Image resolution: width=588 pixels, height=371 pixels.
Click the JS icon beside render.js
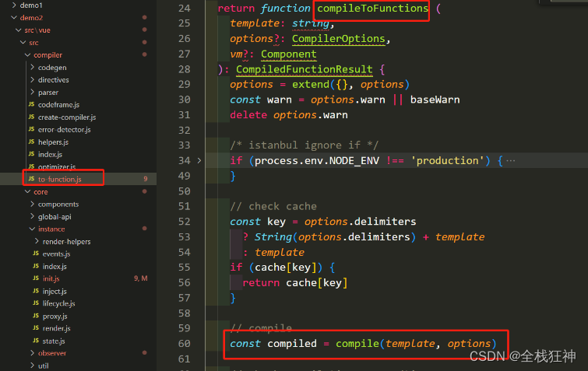tap(36, 328)
